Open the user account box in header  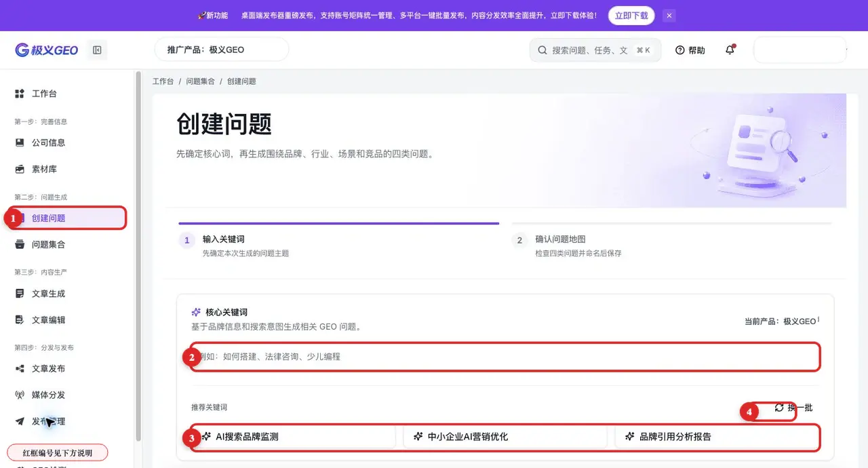(x=800, y=50)
